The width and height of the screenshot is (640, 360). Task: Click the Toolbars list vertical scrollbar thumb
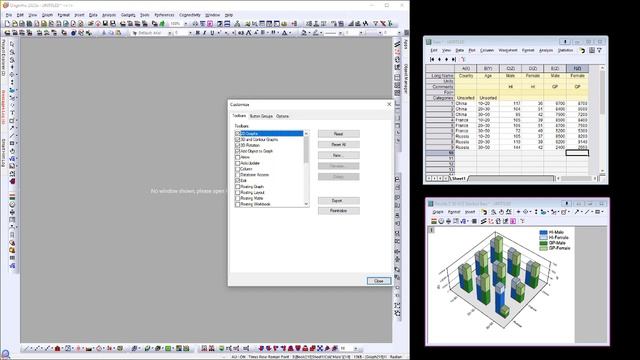[x=306, y=150]
